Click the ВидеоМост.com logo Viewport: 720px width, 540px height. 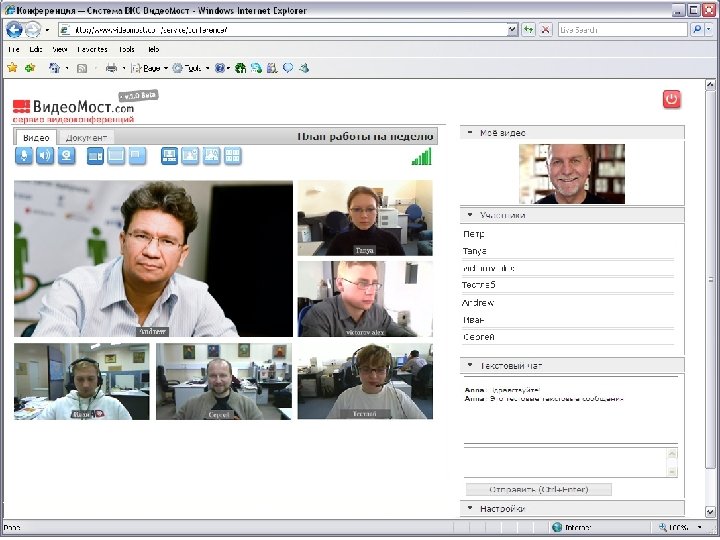pyautogui.click(x=73, y=108)
